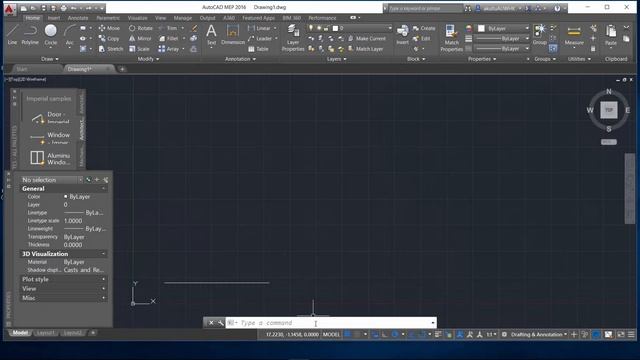Click the command line input field
640x360 pixels.
click(x=331, y=322)
